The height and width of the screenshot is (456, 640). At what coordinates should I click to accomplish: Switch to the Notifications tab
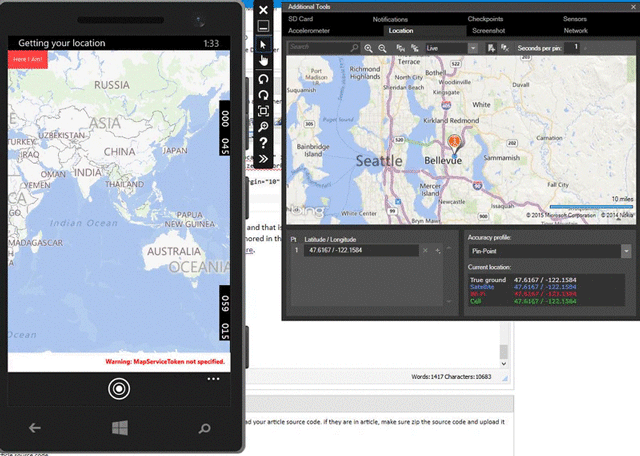(390, 19)
